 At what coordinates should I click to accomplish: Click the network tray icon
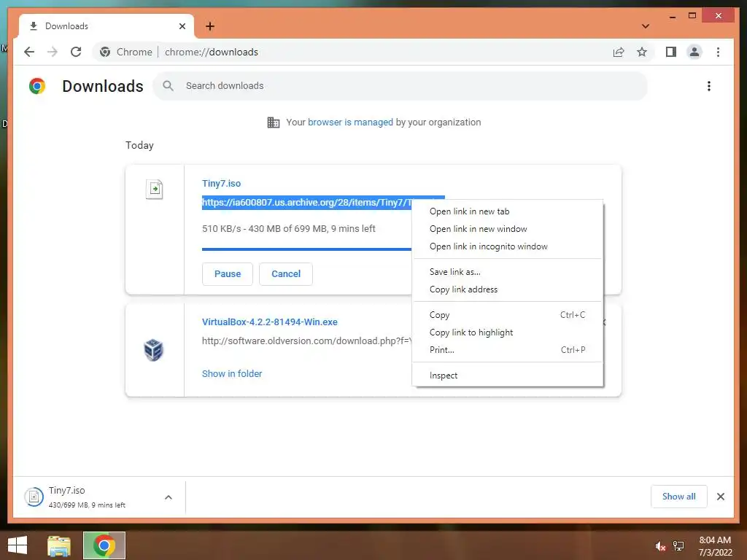(x=678, y=545)
